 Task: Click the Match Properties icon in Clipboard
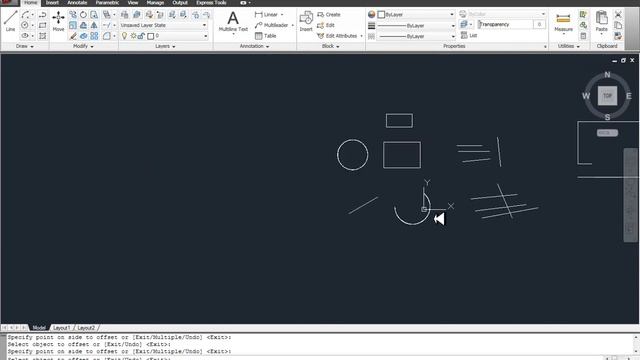click(618, 36)
